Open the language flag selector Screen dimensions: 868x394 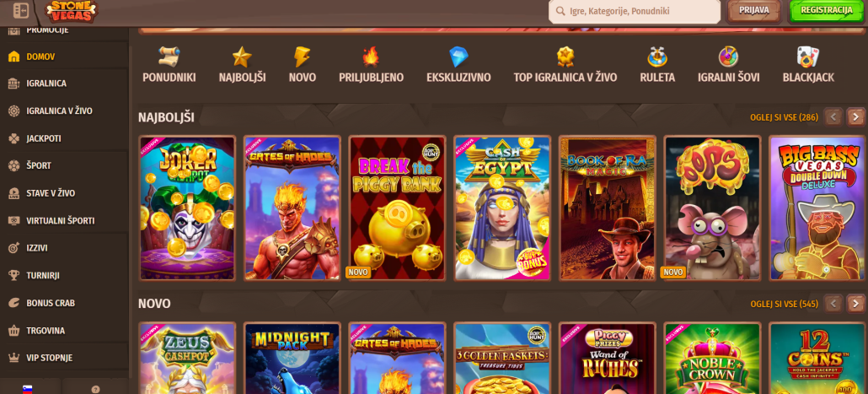pos(27,388)
